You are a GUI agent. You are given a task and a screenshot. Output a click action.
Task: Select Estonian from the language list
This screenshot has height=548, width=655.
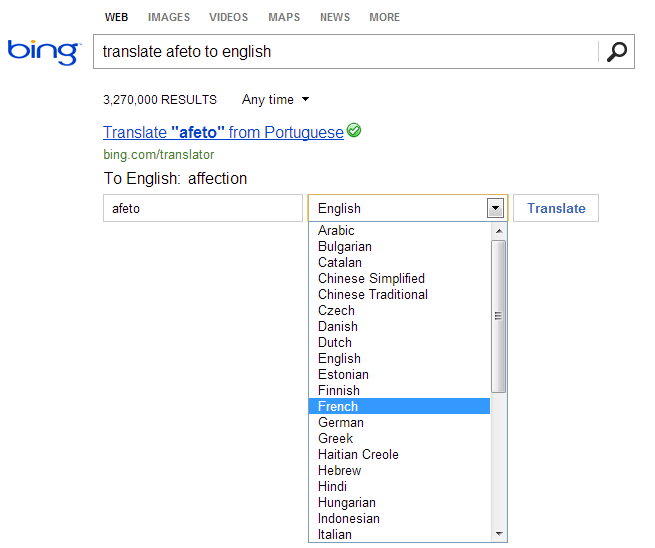(399, 374)
